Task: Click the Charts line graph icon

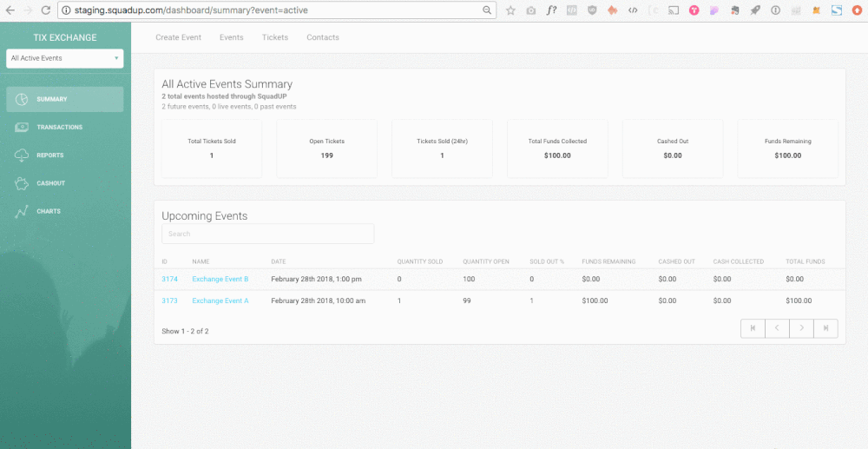Action: point(23,211)
